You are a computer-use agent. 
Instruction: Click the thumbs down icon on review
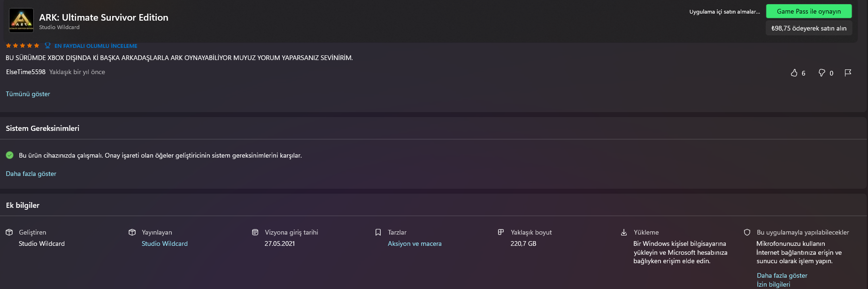822,73
